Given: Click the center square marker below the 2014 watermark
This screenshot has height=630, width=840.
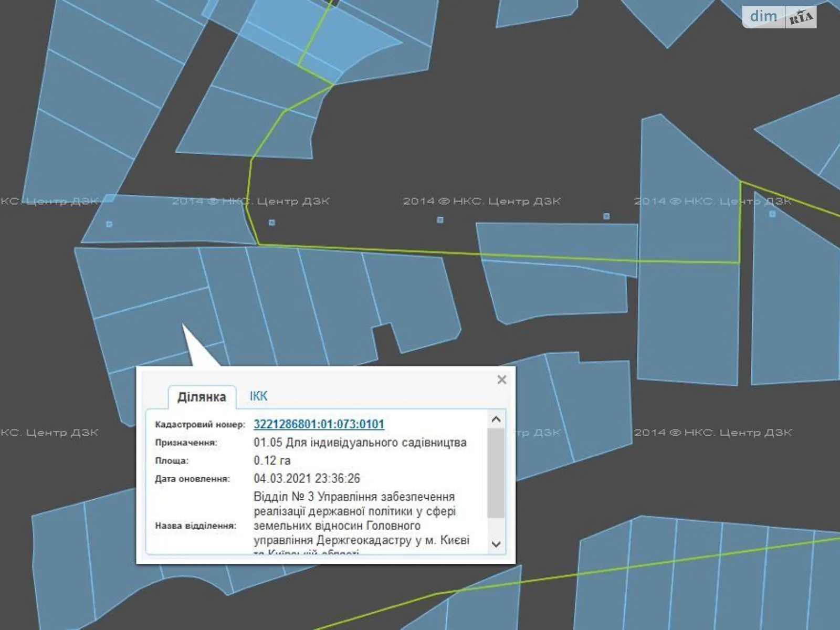Looking at the screenshot, I should click(440, 220).
